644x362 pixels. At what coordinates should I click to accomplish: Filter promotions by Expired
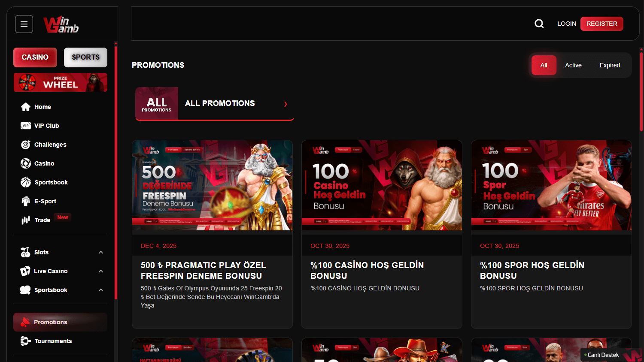click(x=609, y=65)
